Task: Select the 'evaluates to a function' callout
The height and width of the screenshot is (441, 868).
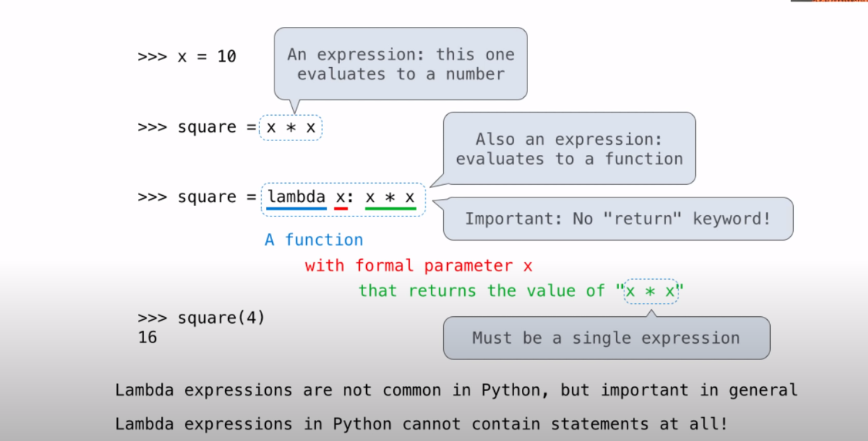Action: (x=569, y=149)
